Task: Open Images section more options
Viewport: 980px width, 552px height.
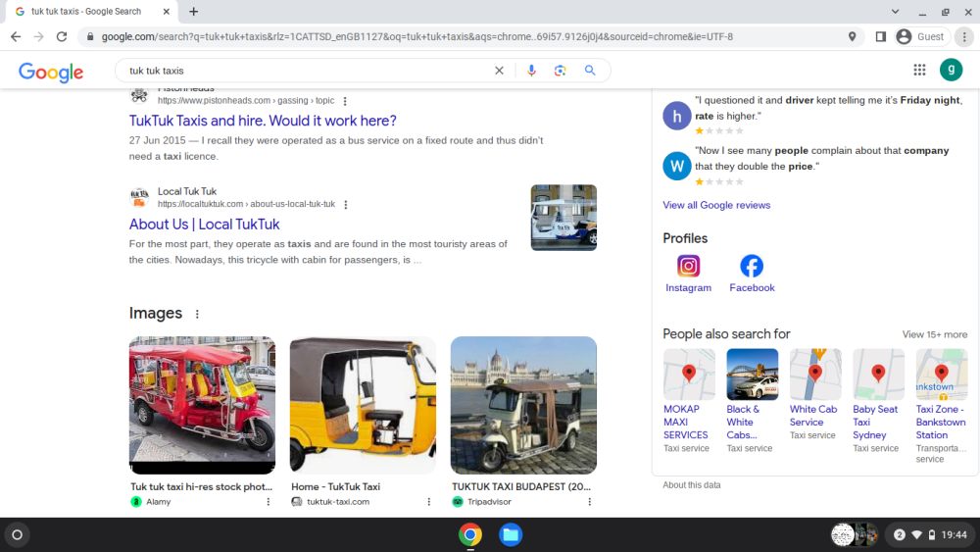Action: tap(197, 314)
